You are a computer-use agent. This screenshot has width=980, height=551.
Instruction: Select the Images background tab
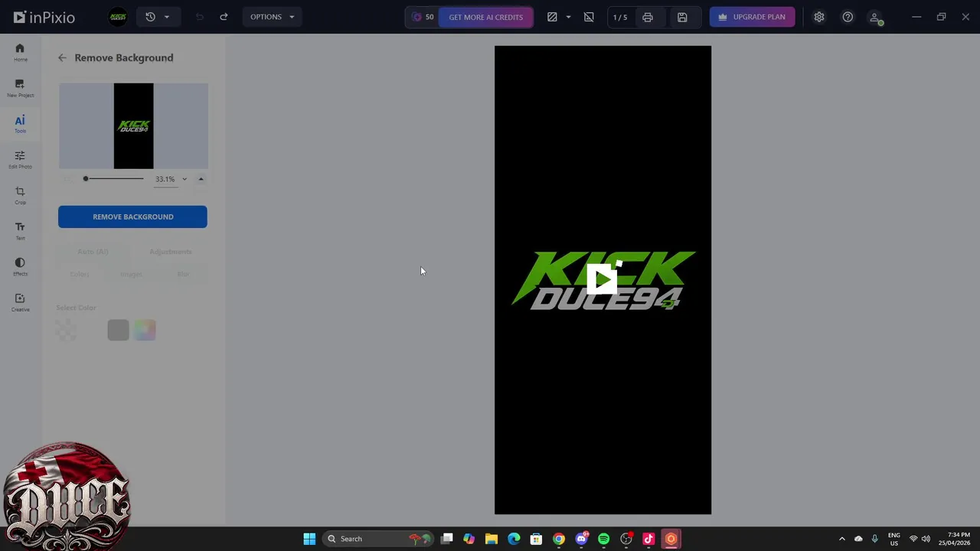131,274
